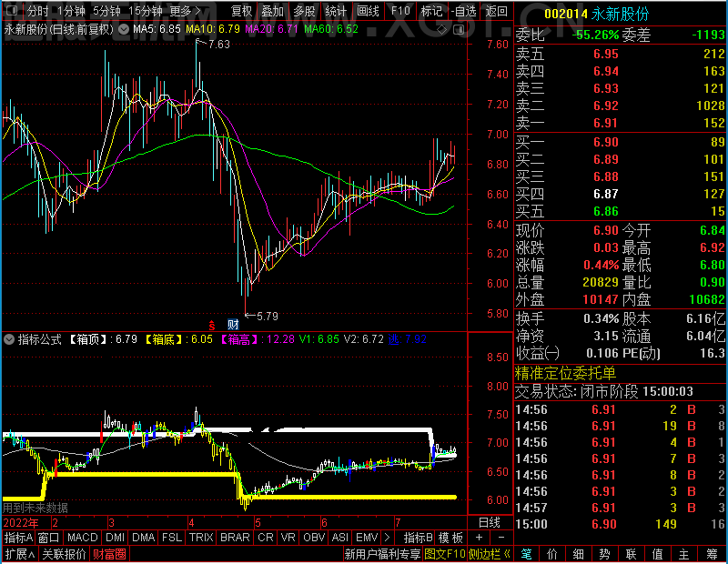Switch indicator to MACD
The width and height of the screenshot is (728, 564).
[82, 538]
